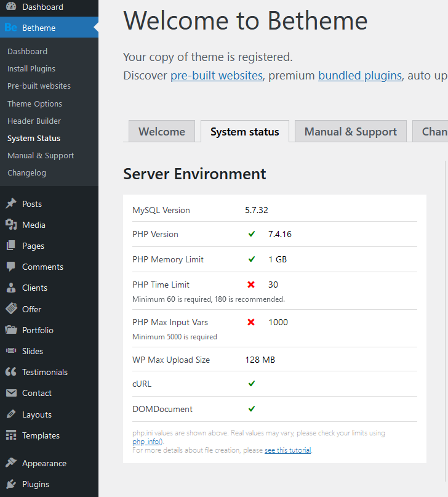The width and height of the screenshot is (448, 497).
Task: Click the green check next to PHP Memory Limit
Action: [252, 259]
